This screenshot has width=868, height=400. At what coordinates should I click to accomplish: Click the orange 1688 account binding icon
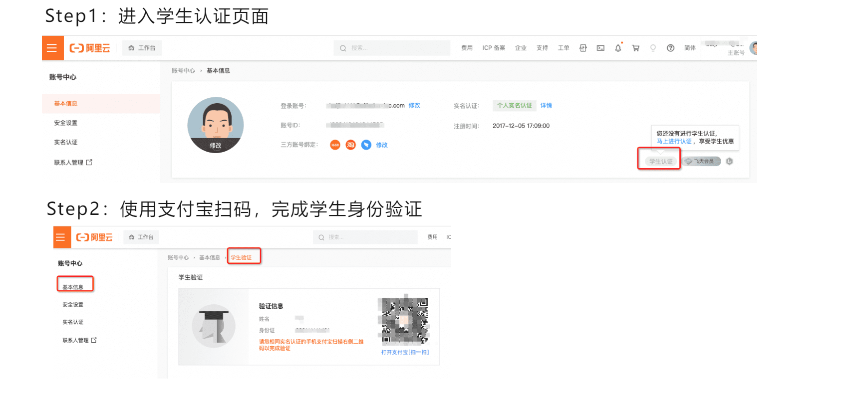click(335, 145)
